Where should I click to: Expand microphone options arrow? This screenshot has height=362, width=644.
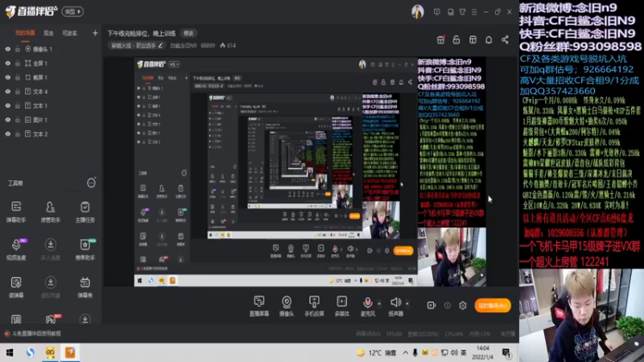tap(379, 304)
